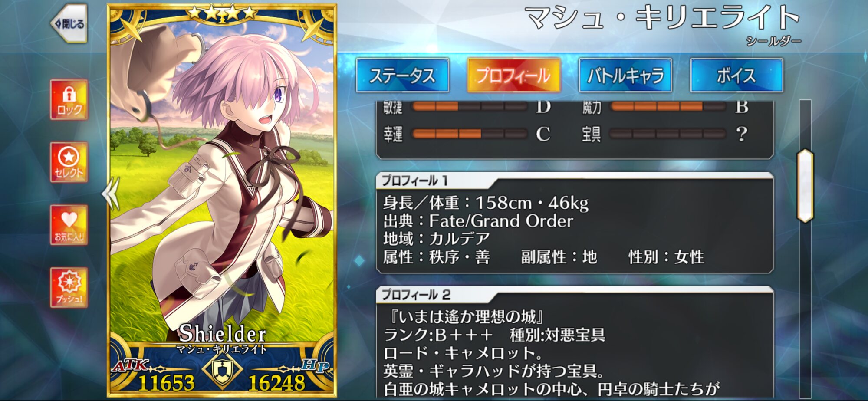
Task: Tap the 宝具 parameter gauge bar
Action: [667, 134]
